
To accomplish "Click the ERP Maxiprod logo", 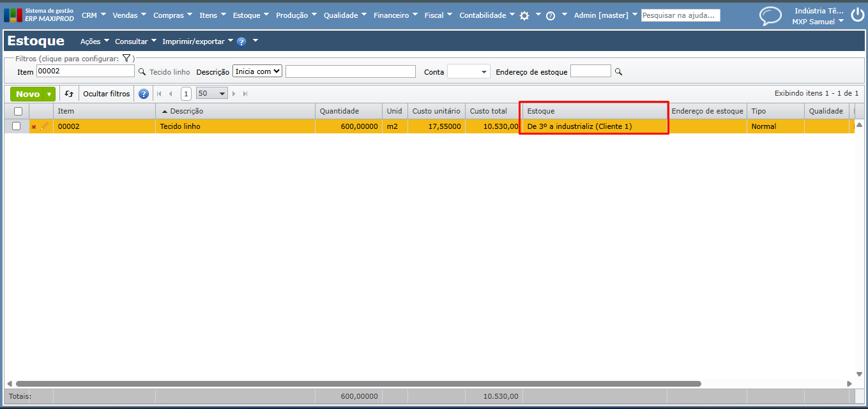I will pyautogui.click(x=39, y=15).
